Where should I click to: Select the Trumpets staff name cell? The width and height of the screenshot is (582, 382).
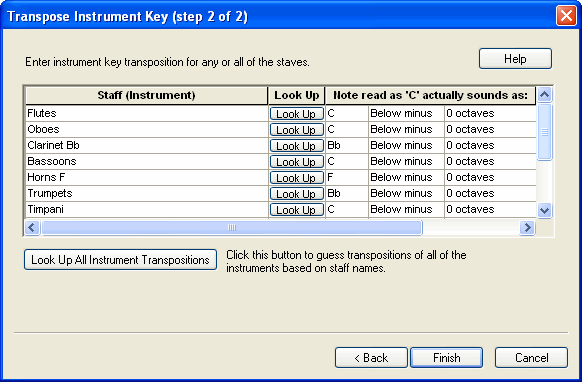point(147,193)
